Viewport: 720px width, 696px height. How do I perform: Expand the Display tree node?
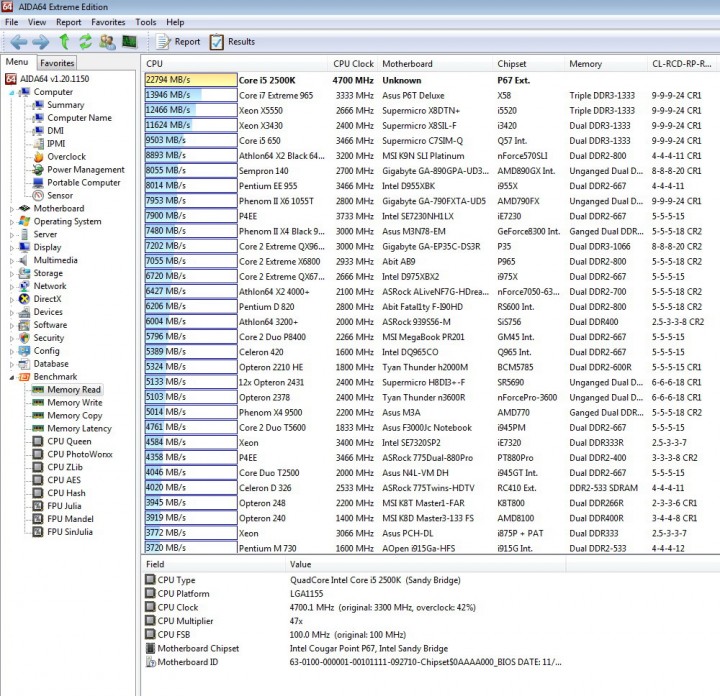[x=11, y=248]
